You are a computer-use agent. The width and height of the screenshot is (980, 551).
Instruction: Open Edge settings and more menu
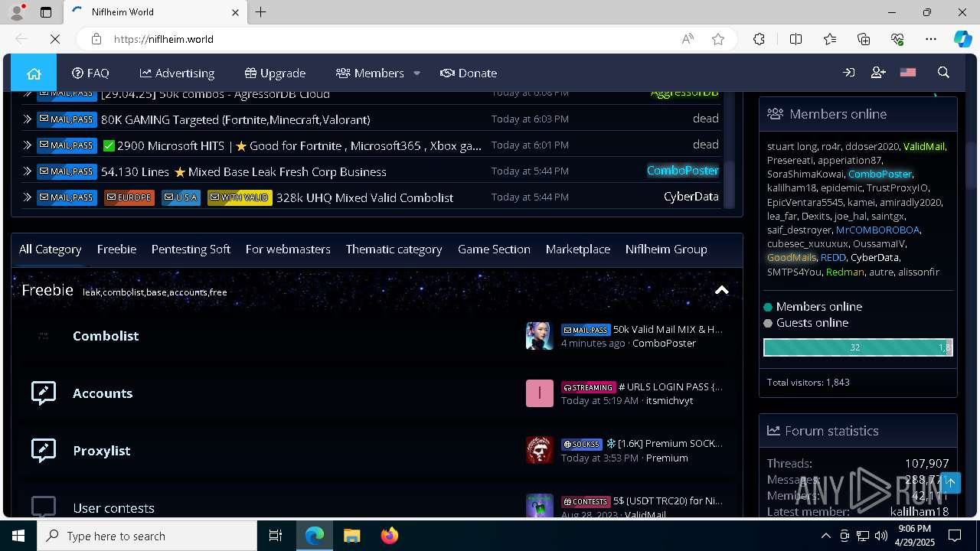(x=931, y=39)
